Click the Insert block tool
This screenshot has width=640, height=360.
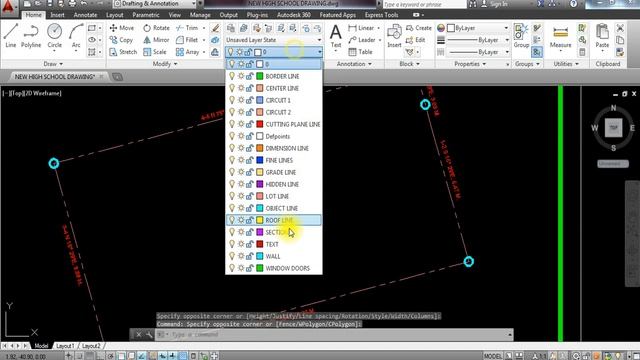point(394,36)
